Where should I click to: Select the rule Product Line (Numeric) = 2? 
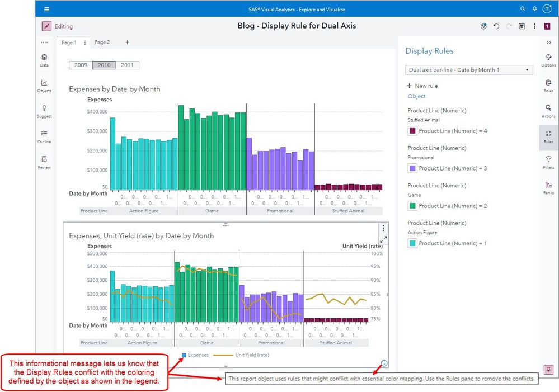[453, 206]
